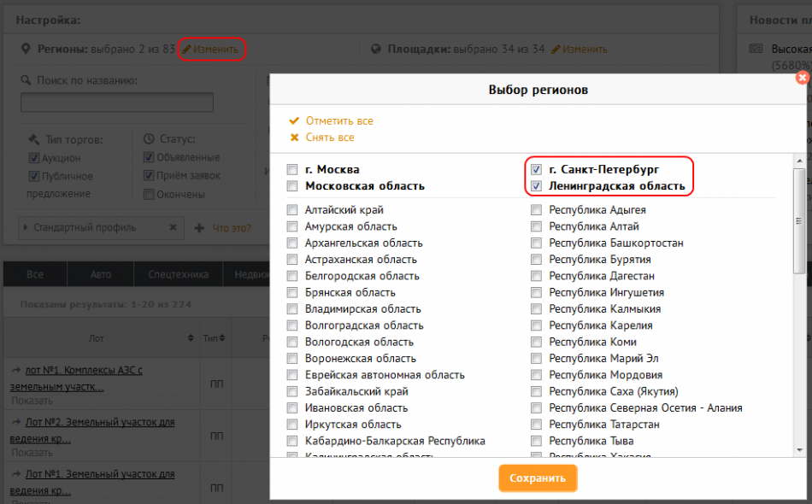The height and width of the screenshot is (504, 812).
Task: Click arrow icon before лот №1 Комплексы АЗС
Action: tap(16, 370)
